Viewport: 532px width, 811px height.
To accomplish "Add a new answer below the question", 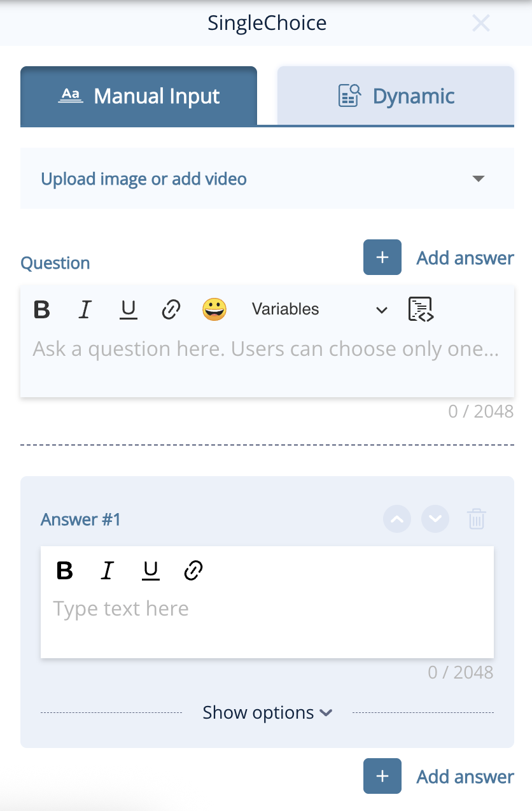I will point(382,257).
